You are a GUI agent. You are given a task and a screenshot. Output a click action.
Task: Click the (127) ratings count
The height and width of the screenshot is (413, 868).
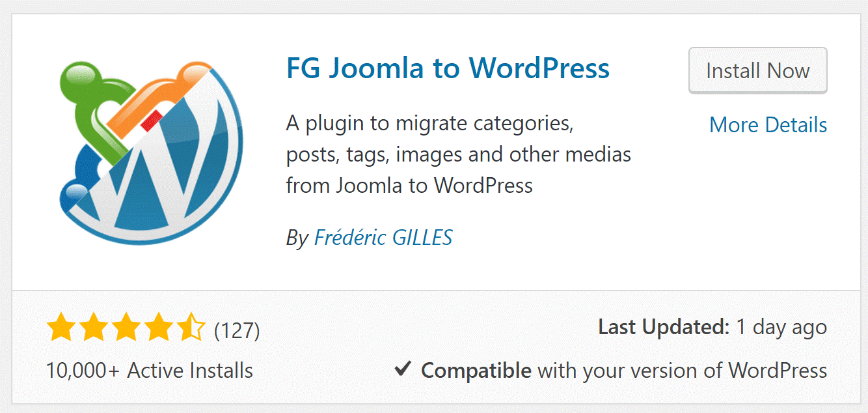(x=237, y=330)
